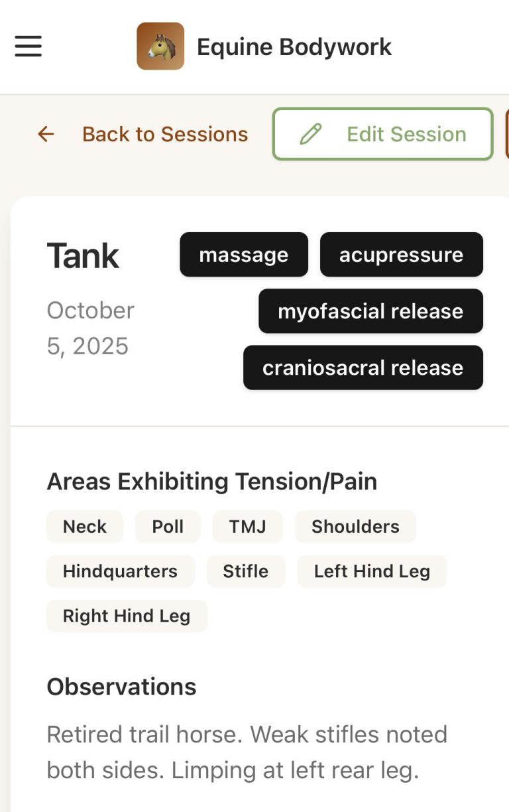Select the acupressure tag
This screenshot has height=812, width=509.
(x=401, y=255)
